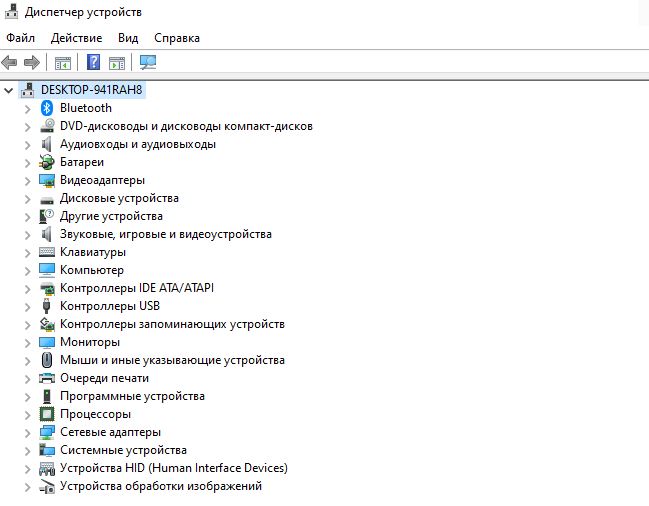Expand the Клавиатуры category
This screenshot has height=506, width=649.
pos(27,253)
